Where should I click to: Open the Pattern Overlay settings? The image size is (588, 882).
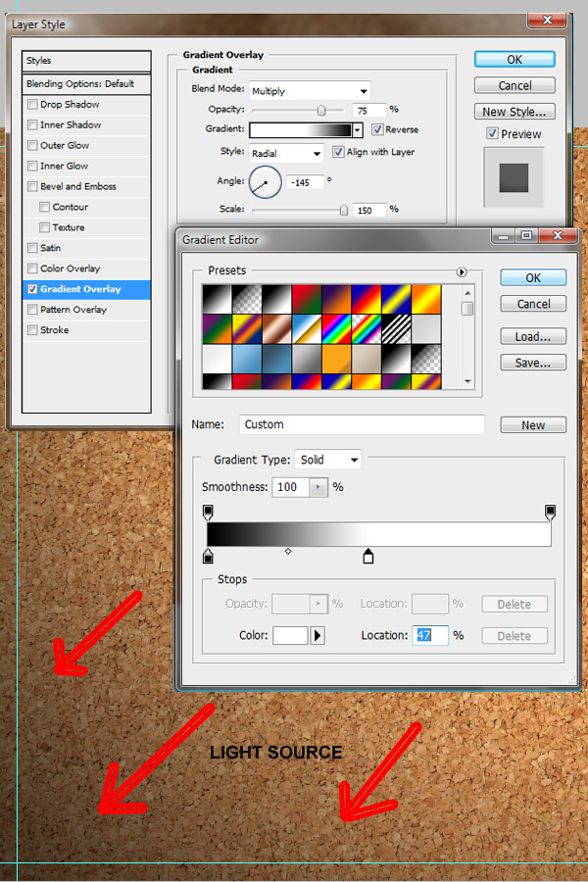[86, 310]
